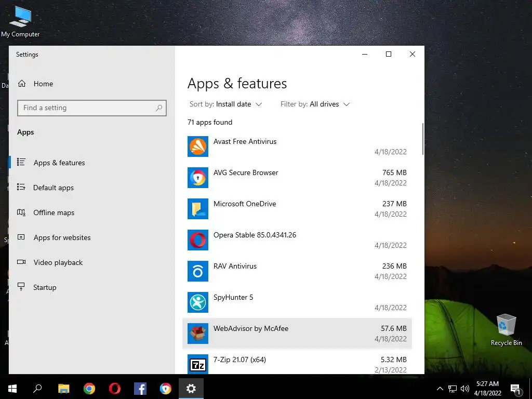
Task: Select RAV Antivirus name text
Action: [235, 266]
